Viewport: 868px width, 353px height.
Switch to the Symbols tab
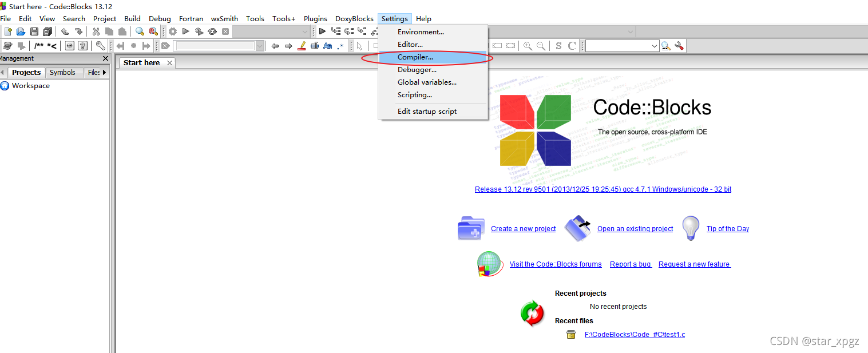(62, 73)
